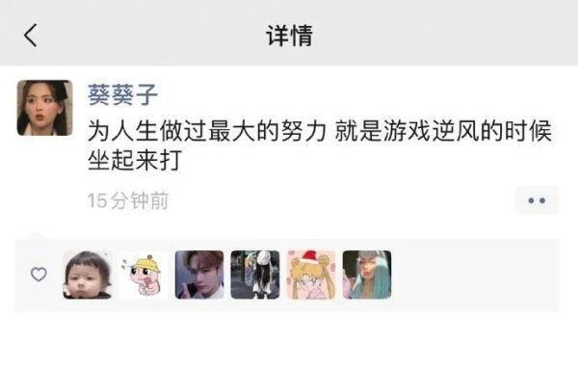This screenshot has height=392, width=578.
Task: Tap the heart icon in the likes bar
Action: pos(39,274)
